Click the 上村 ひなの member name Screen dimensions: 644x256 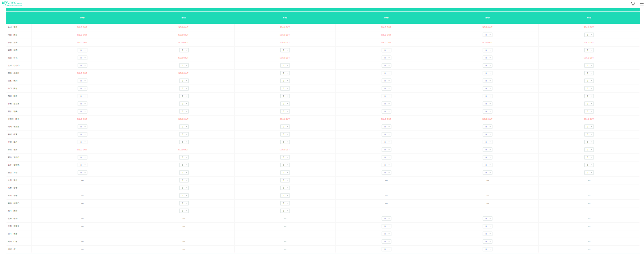tap(13, 65)
